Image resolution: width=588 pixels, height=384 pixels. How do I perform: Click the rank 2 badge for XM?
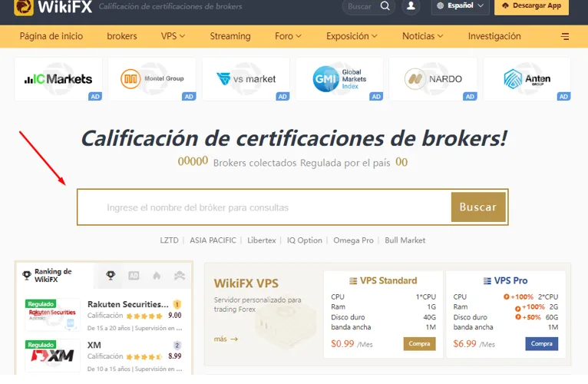(x=177, y=345)
